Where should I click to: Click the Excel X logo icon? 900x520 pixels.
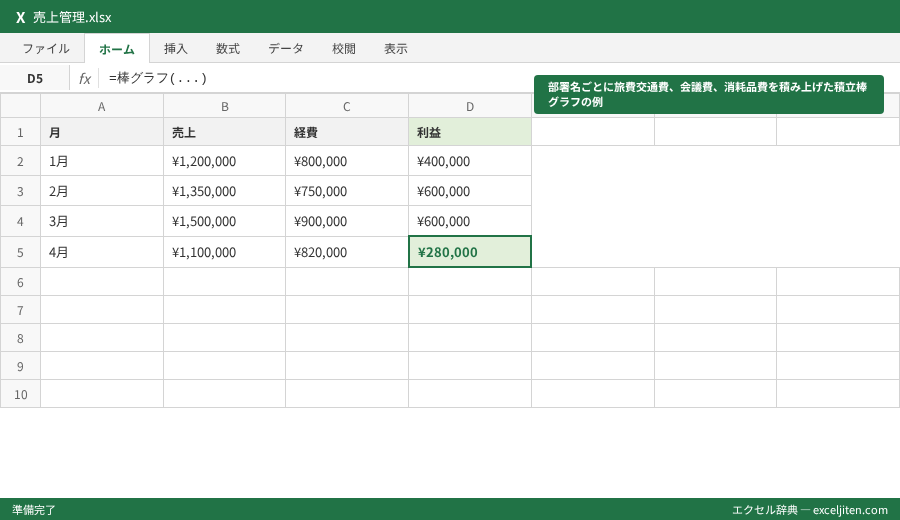pos(21,18)
